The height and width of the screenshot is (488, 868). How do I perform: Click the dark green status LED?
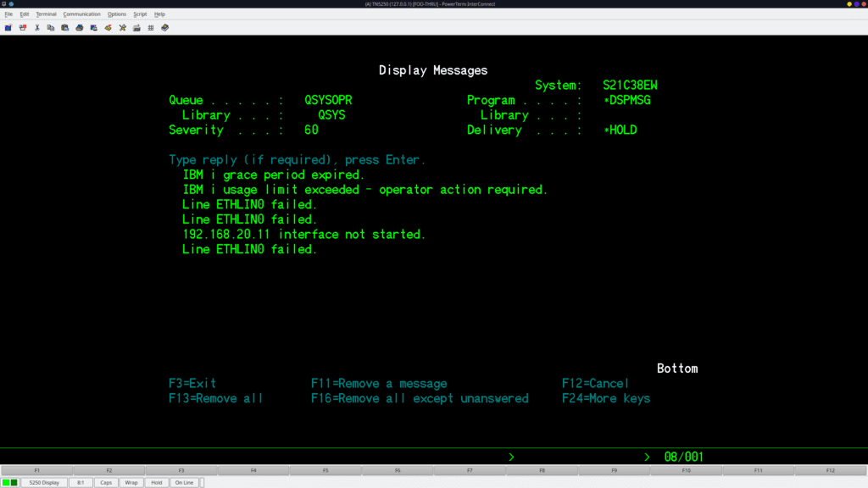[x=14, y=482]
